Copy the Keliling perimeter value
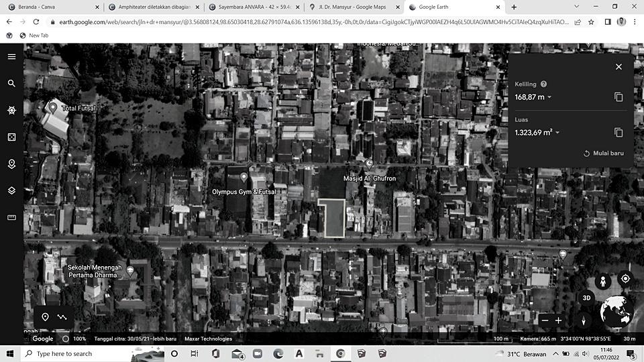The image size is (644, 362). click(619, 97)
